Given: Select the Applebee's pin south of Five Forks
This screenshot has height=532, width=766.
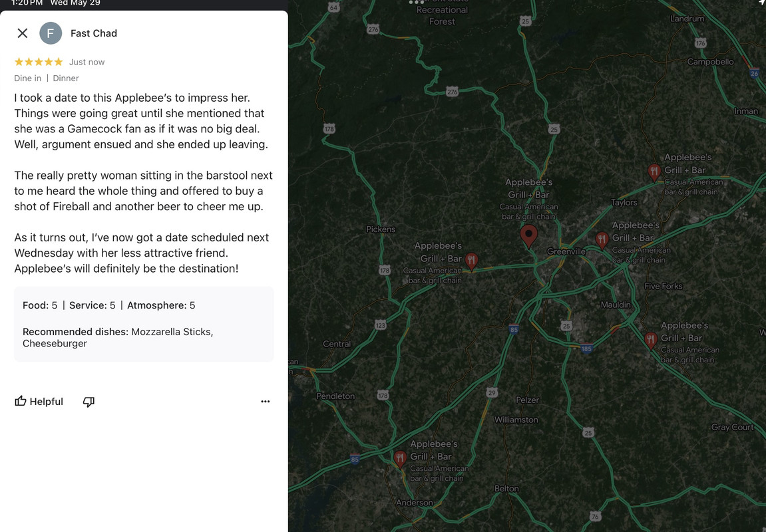Looking at the screenshot, I should pyautogui.click(x=651, y=340).
